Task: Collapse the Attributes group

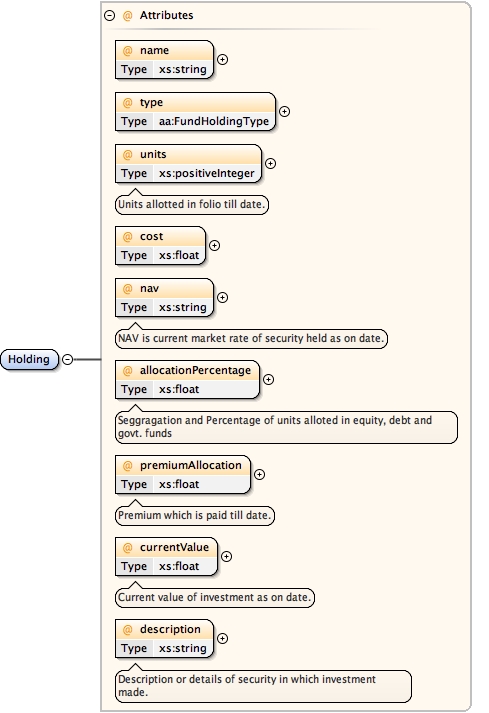Action: pyautogui.click(x=109, y=15)
